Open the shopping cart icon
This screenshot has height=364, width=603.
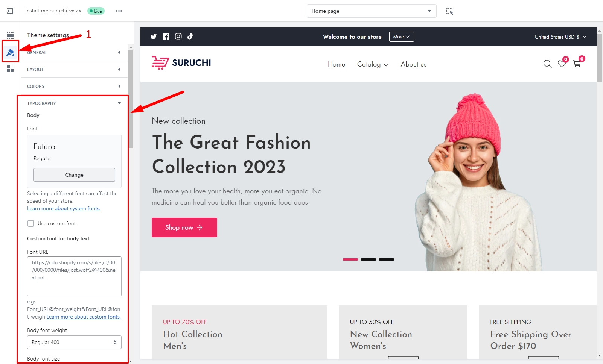click(x=577, y=64)
